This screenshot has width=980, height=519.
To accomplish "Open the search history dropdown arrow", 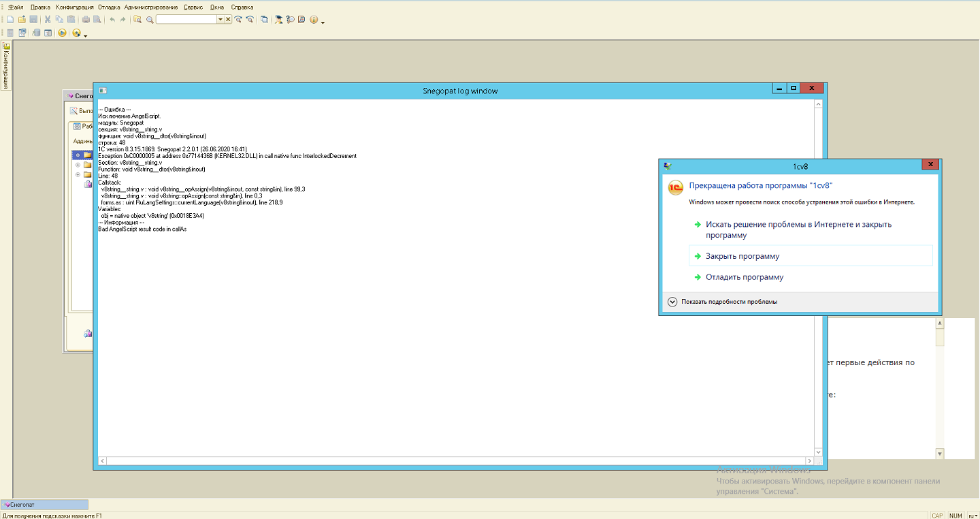I will (220, 20).
